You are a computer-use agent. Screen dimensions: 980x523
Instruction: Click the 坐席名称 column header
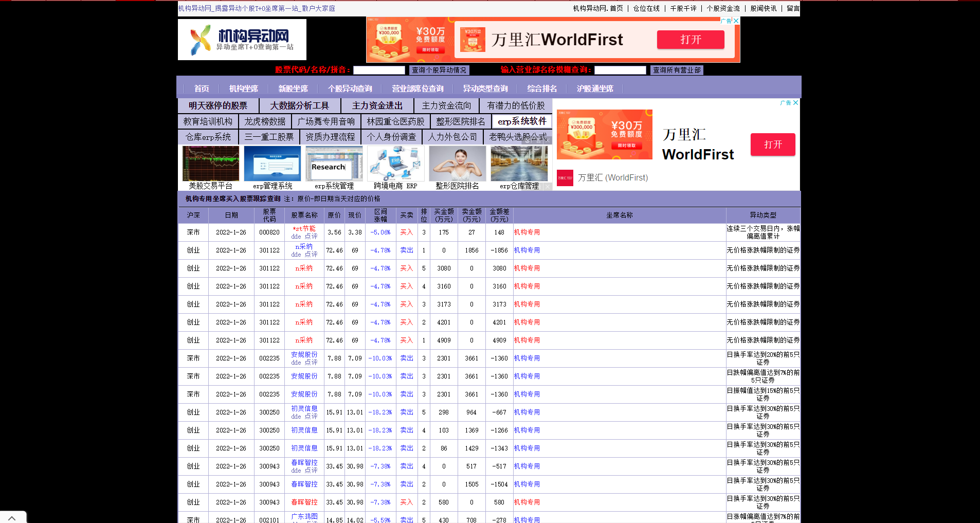620,215
